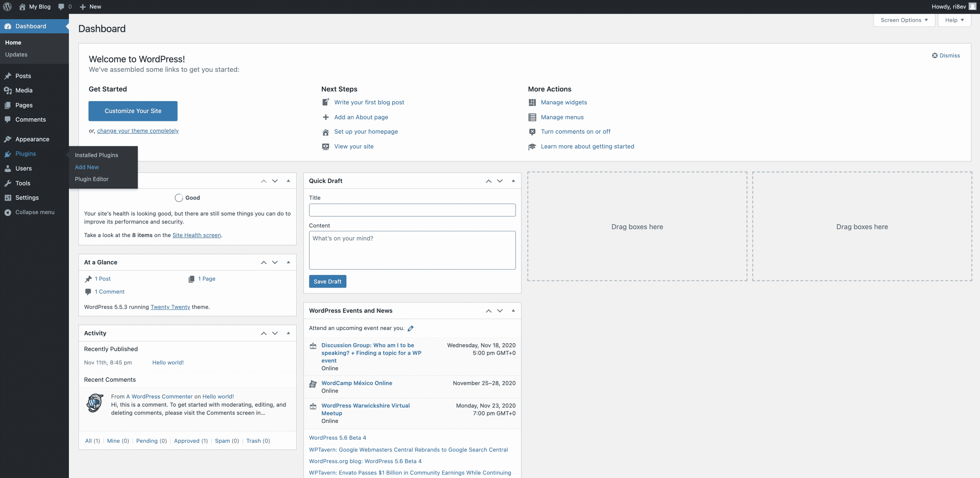
Task: Open the Site Health screen link
Action: [197, 235]
